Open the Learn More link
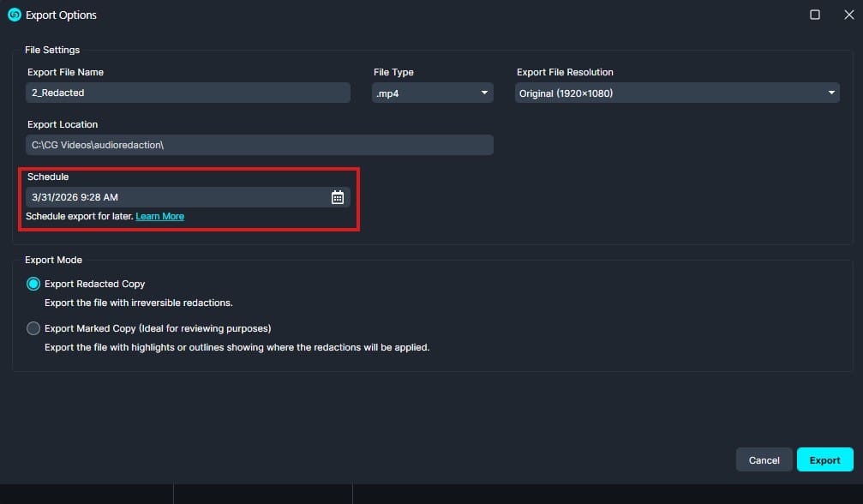 159,216
